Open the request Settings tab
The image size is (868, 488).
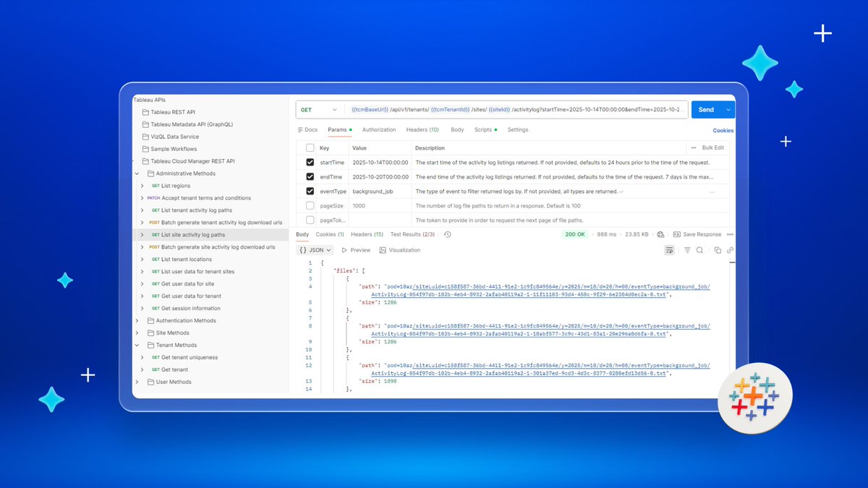pyautogui.click(x=518, y=130)
